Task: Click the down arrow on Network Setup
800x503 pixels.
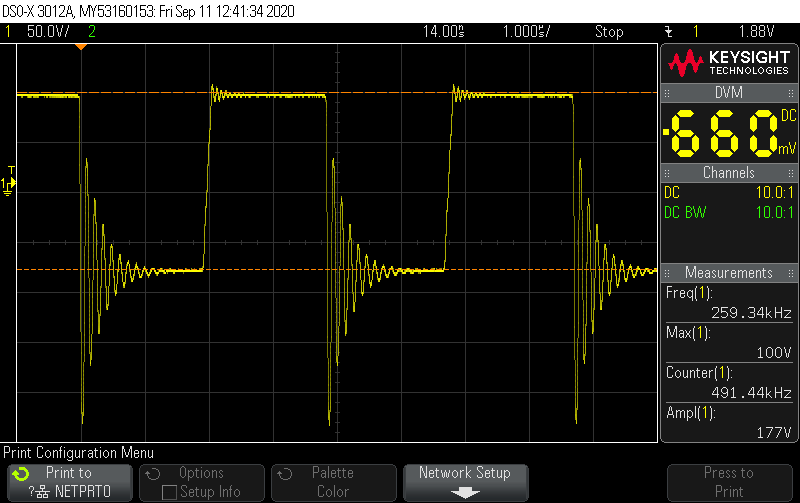Action: pyautogui.click(x=465, y=492)
